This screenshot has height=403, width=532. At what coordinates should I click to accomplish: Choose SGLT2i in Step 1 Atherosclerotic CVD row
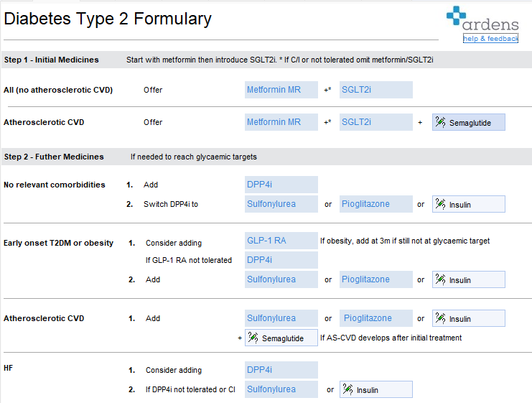point(375,122)
